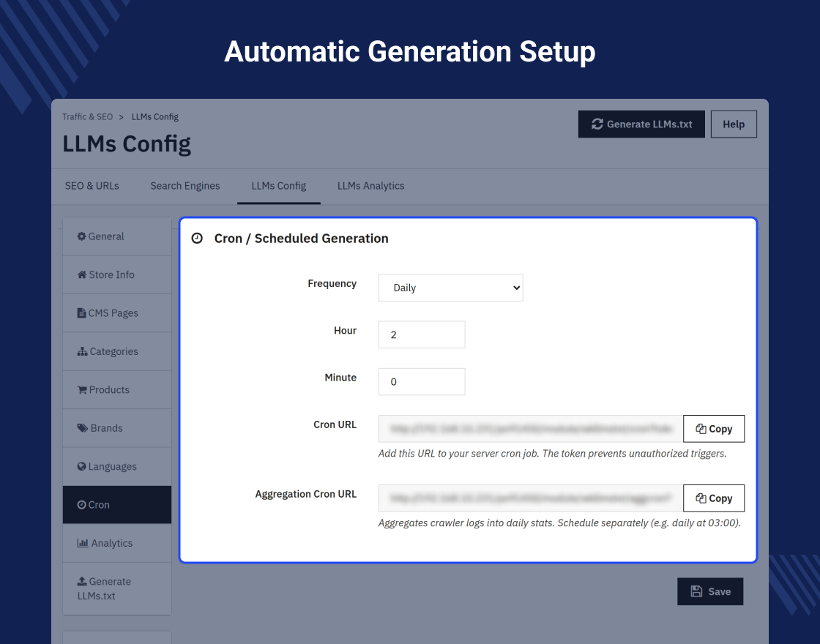Viewport: 820px width, 644px height.
Task: Open Brands section in sidebar
Action: 117,428
